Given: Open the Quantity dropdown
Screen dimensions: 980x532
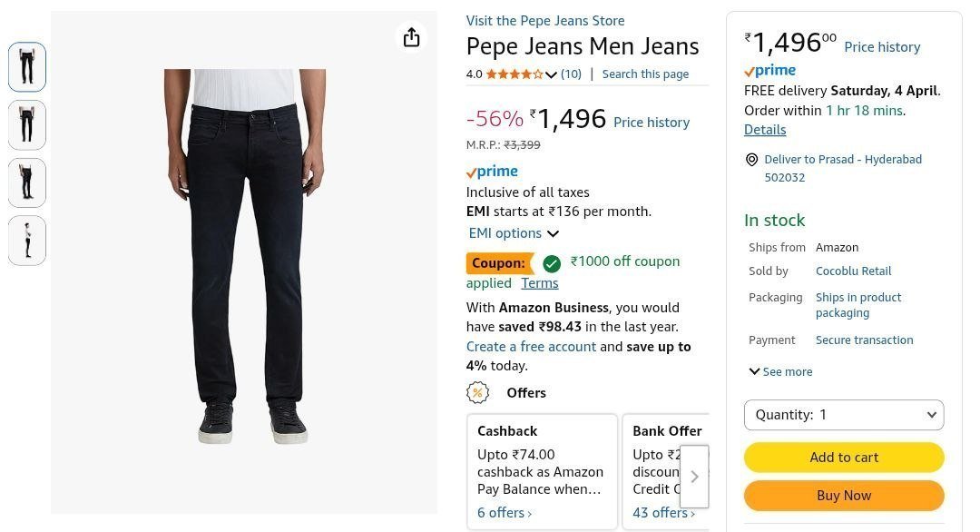Looking at the screenshot, I should point(844,415).
